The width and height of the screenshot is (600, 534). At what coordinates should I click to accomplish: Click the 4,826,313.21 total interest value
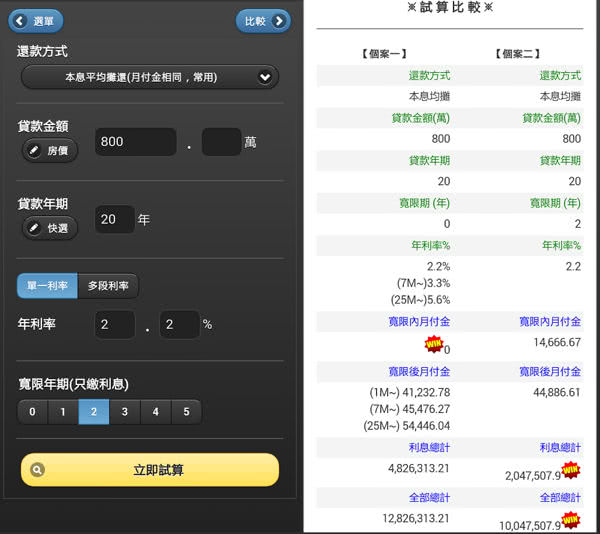[419, 468]
